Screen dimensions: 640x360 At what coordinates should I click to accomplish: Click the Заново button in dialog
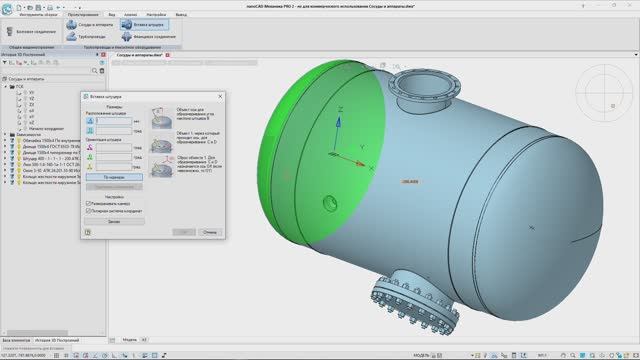(114, 221)
